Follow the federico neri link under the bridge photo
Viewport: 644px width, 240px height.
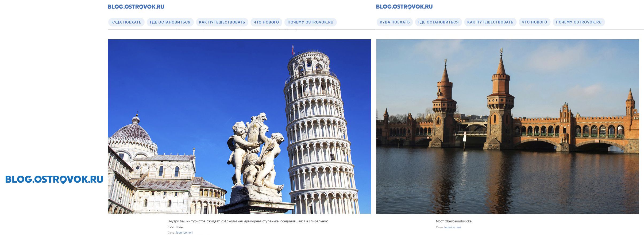[x=452, y=227]
